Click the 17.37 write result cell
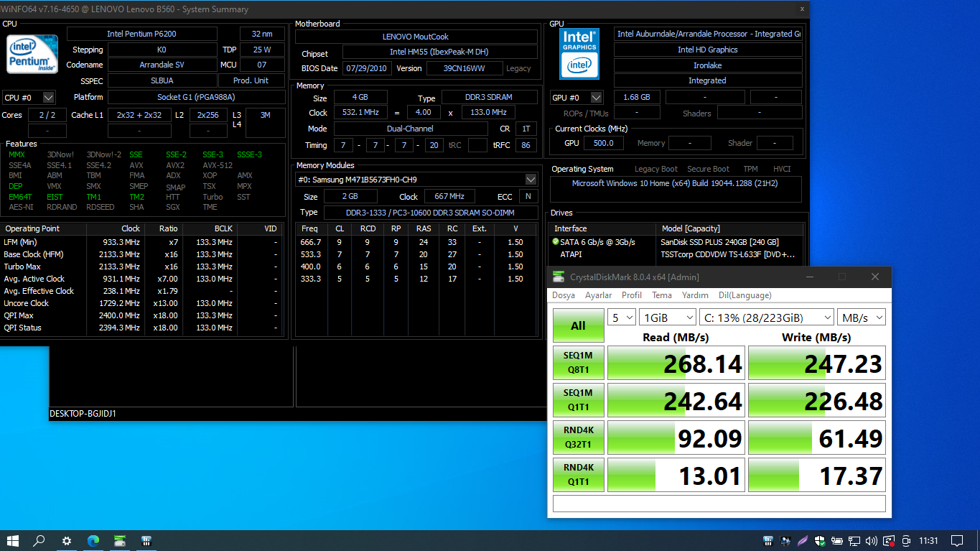980x551 pixels. tap(817, 475)
